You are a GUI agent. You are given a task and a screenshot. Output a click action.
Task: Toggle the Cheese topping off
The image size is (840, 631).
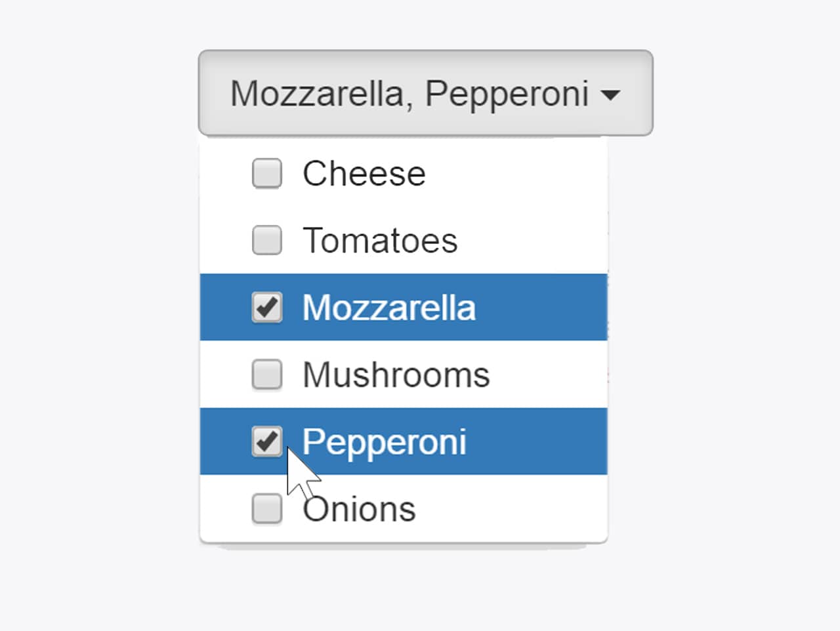pos(266,173)
